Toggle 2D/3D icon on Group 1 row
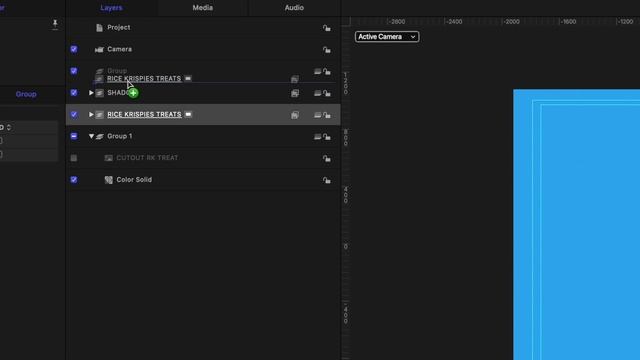The image size is (640, 360). (x=317, y=137)
